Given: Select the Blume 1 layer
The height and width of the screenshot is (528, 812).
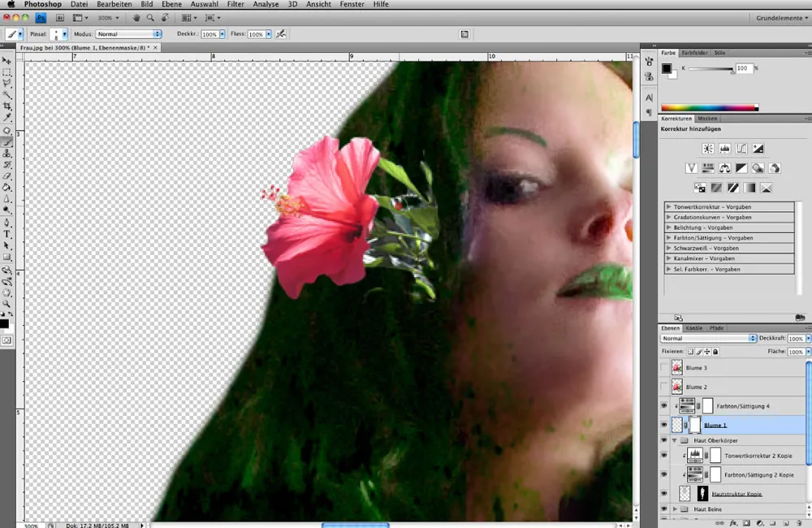Looking at the screenshot, I should coord(716,426).
